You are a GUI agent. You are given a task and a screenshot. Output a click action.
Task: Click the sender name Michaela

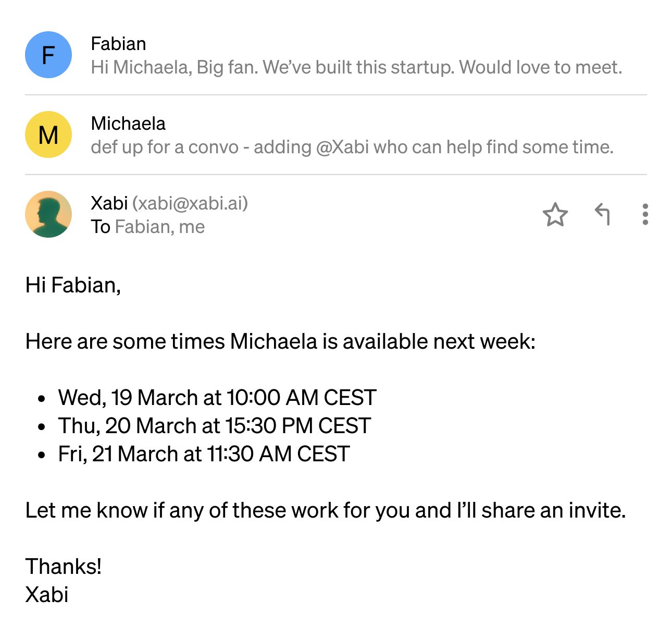(x=128, y=124)
